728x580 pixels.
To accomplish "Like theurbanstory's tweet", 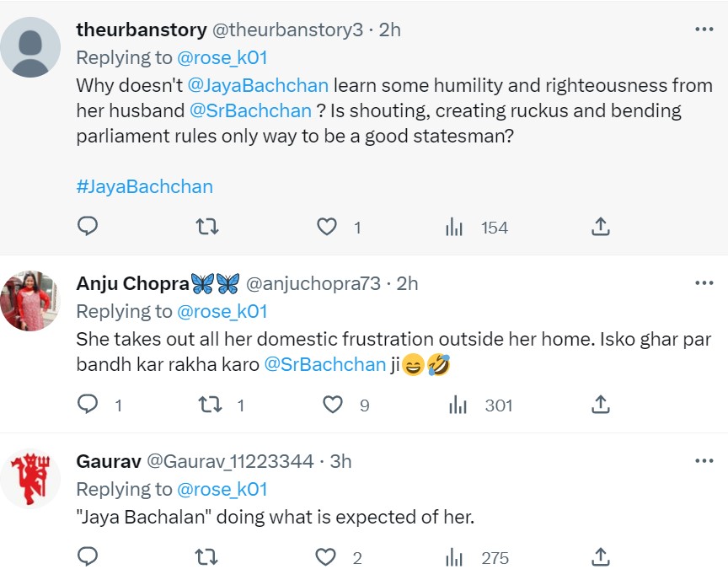I will click(327, 227).
